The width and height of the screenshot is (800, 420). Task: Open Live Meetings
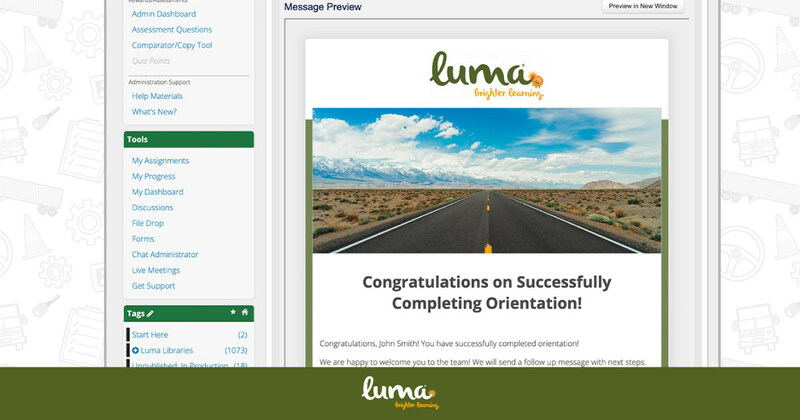coord(156,270)
